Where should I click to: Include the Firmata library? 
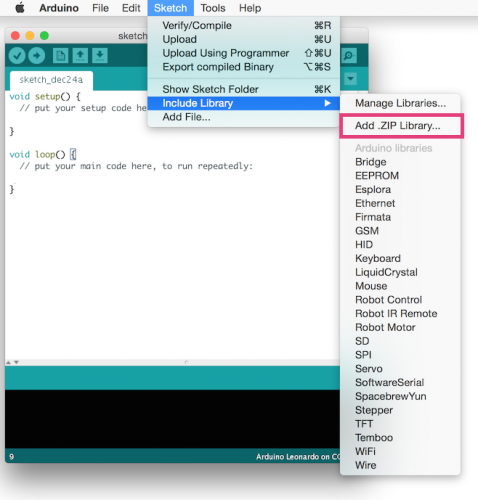(x=400, y=217)
